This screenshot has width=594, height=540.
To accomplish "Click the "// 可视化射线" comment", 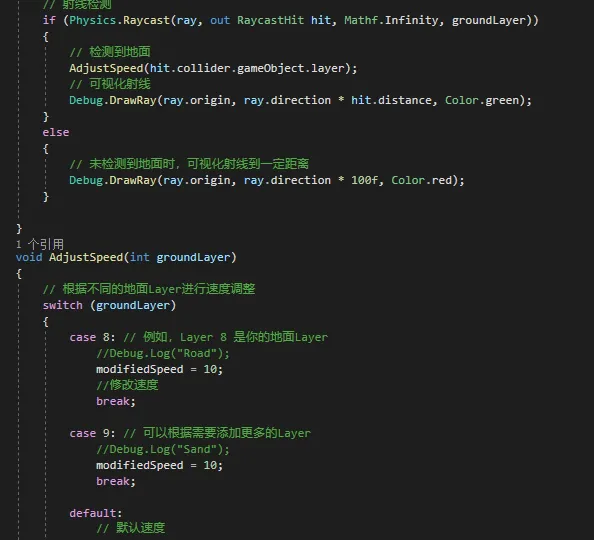I will 110,84.
